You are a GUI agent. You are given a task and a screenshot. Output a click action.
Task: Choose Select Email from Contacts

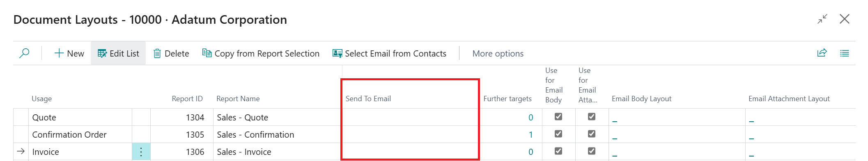point(389,53)
